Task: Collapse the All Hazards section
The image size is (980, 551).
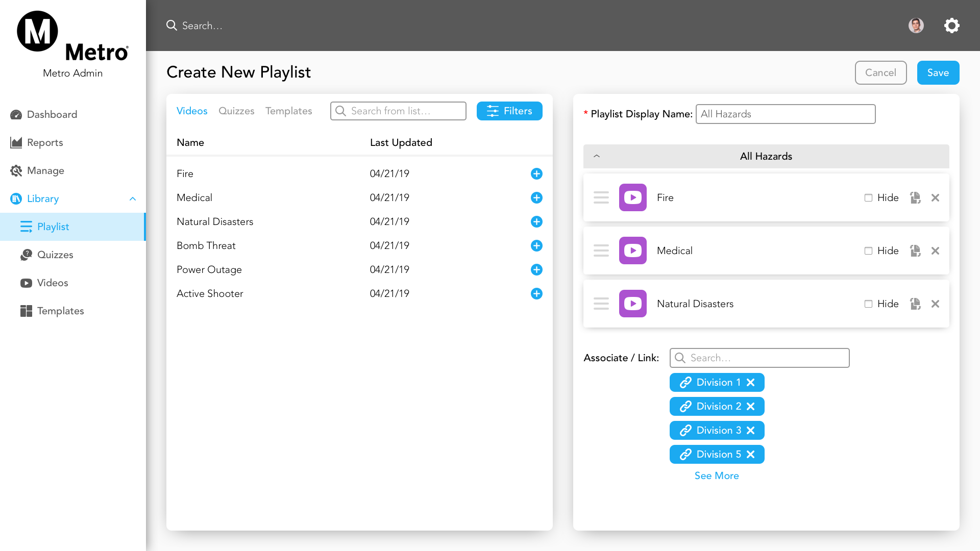Action: point(597,156)
